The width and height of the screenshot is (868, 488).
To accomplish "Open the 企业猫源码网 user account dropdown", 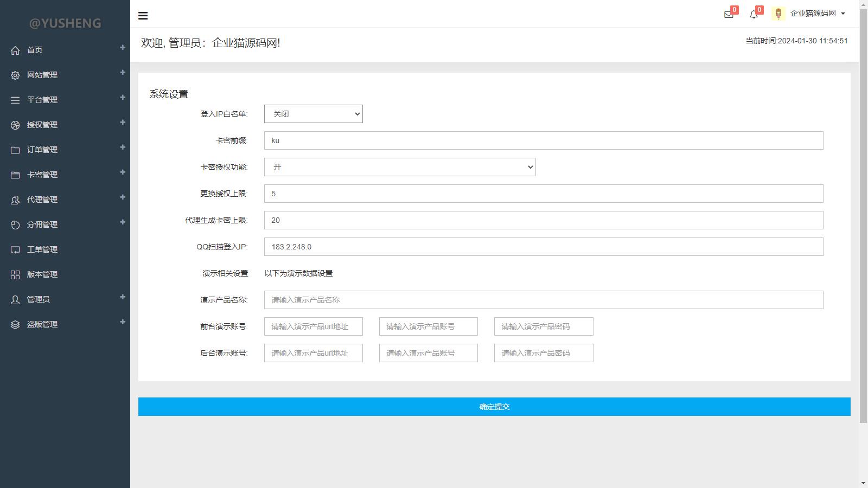I will pyautogui.click(x=817, y=14).
